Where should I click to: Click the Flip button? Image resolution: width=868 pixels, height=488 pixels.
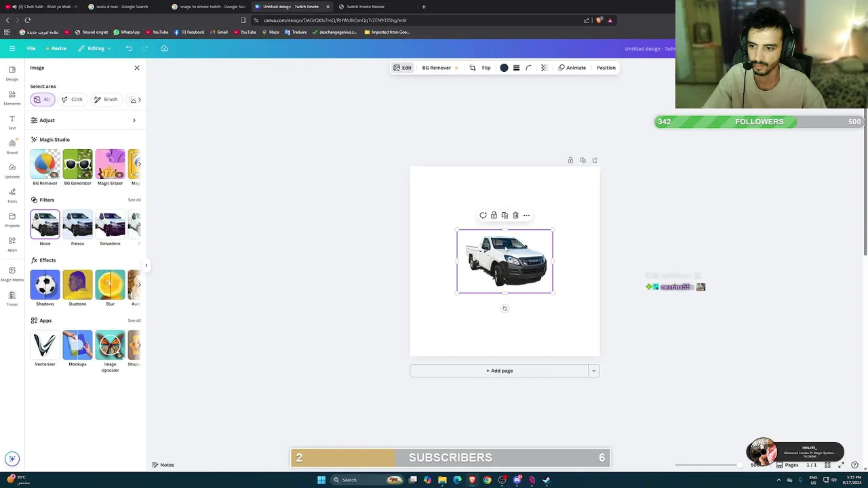486,68
